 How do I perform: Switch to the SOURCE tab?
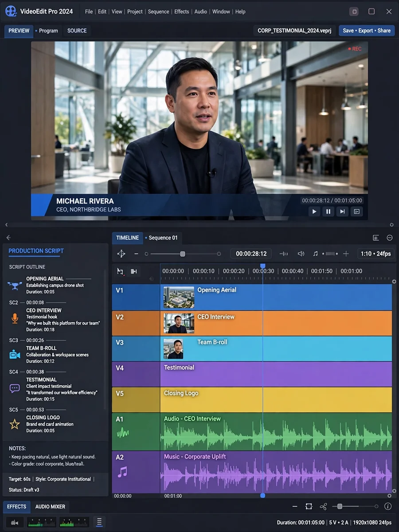77,31
